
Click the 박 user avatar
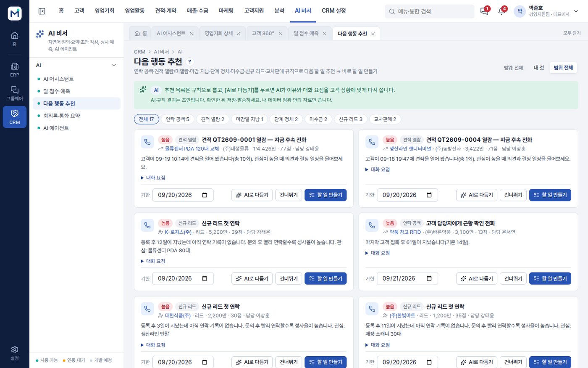(520, 11)
